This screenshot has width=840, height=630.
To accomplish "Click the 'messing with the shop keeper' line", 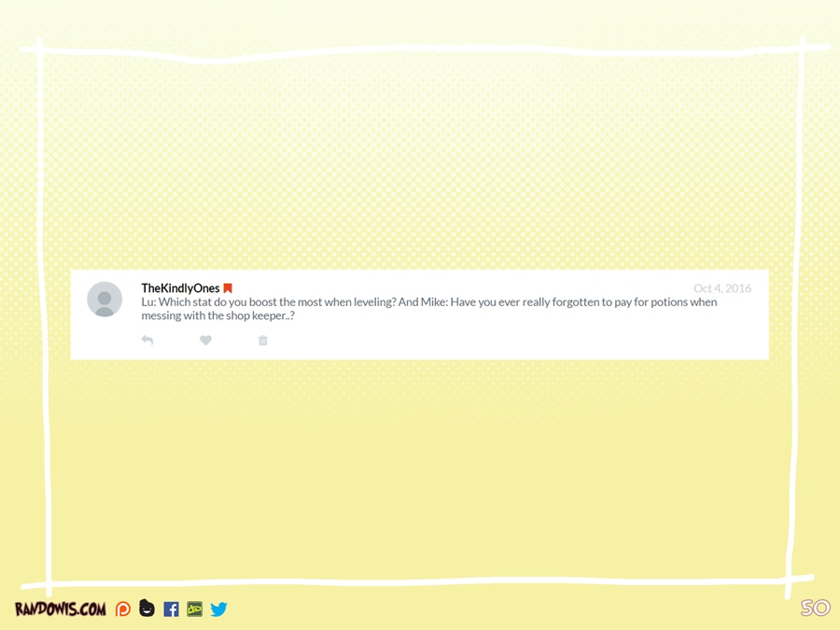I will (217, 316).
